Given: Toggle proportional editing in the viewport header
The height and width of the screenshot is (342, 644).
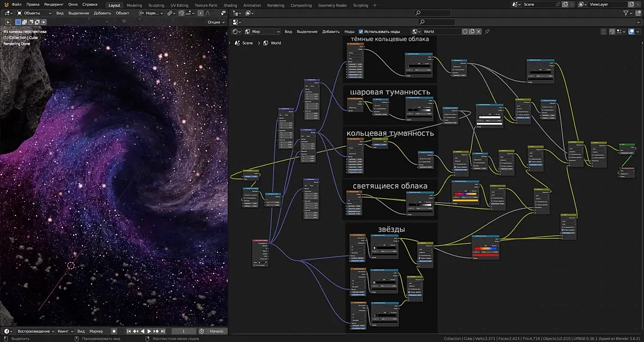Looking at the screenshot, I should point(200,13).
